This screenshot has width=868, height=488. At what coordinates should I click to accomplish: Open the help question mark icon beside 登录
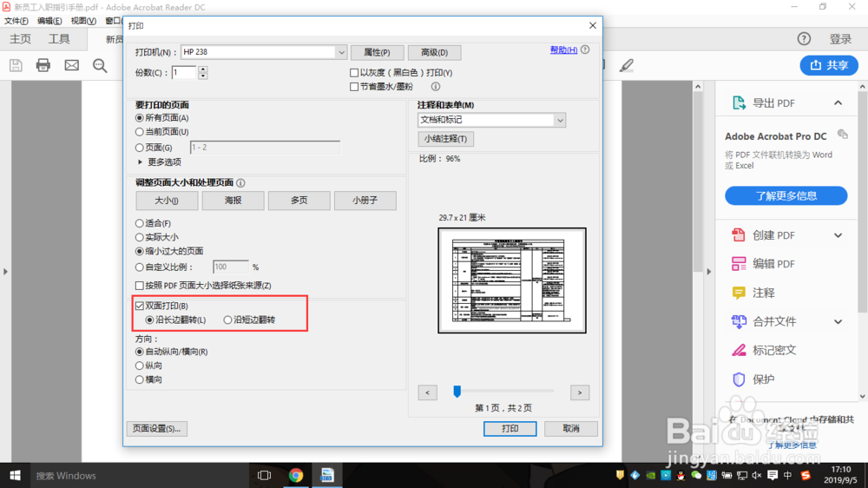point(804,39)
